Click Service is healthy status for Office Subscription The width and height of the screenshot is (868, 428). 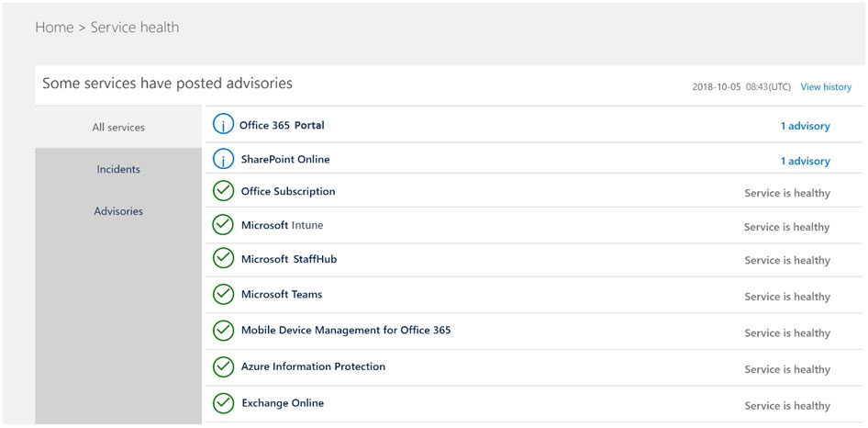pyautogui.click(x=787, y=194)
